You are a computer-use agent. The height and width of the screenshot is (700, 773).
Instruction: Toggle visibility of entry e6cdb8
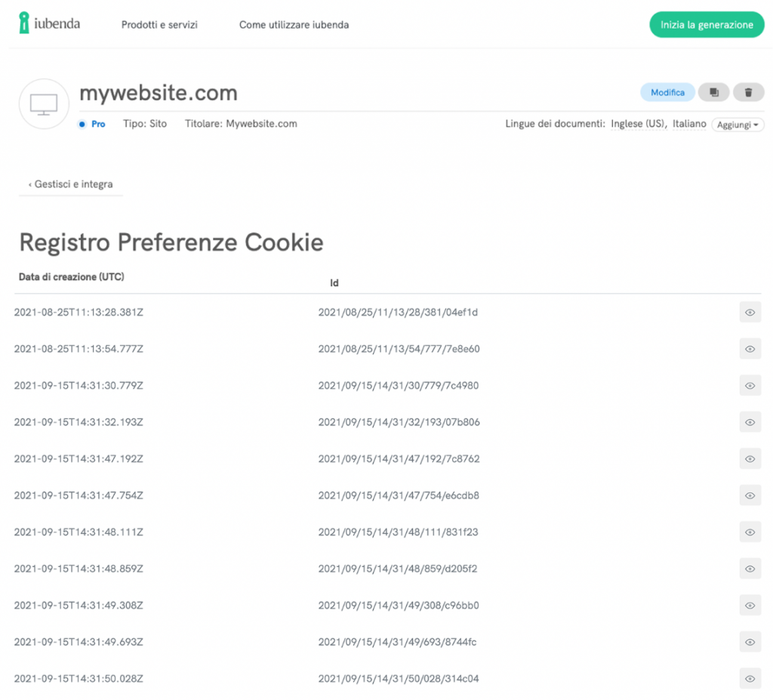coord(750,495)
